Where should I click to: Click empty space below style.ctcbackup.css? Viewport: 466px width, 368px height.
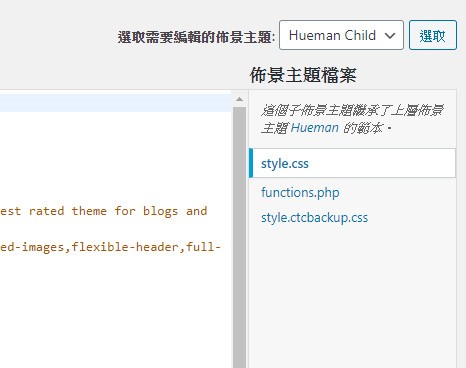click(x=352, y=293)
